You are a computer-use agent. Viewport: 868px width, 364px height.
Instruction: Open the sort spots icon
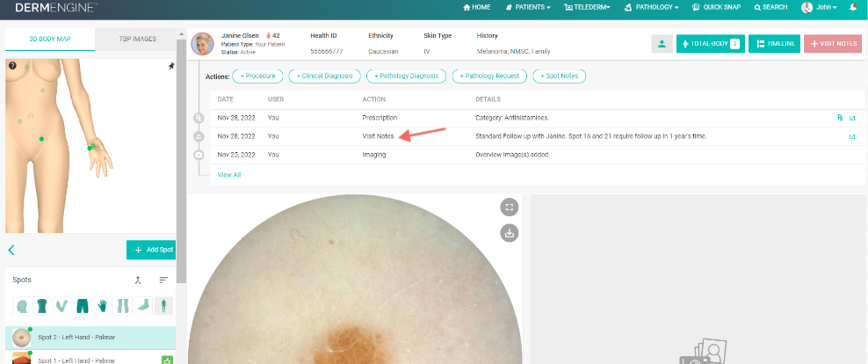tap(163, 280)
